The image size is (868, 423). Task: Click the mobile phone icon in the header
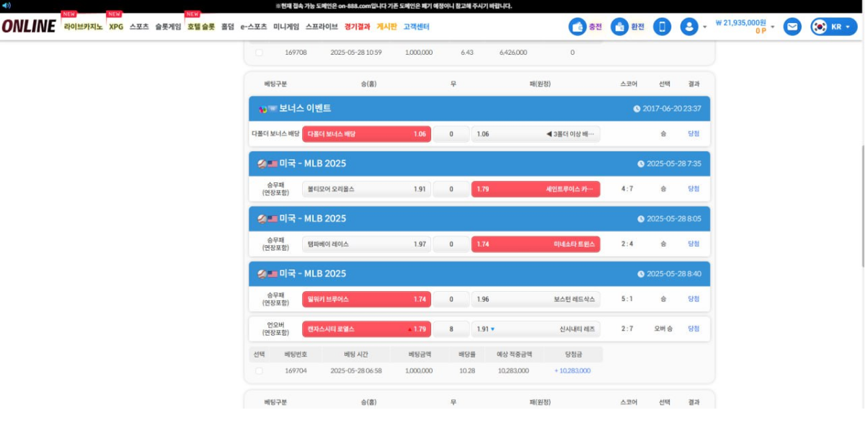coord(662,27)
